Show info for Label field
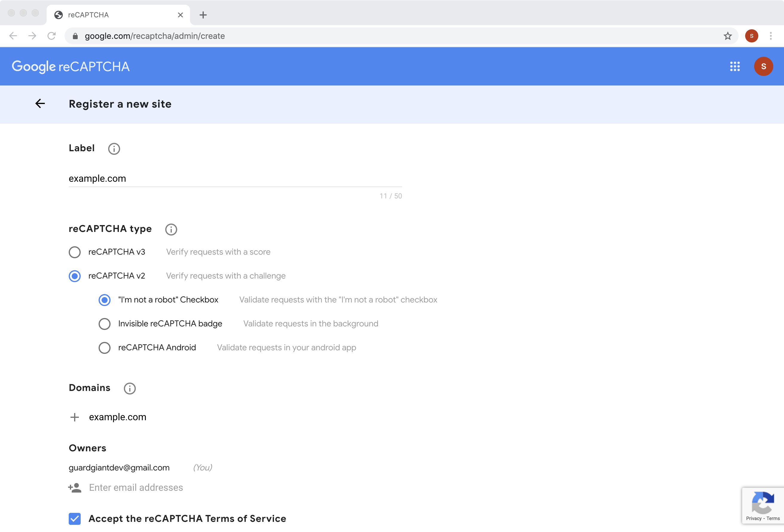 click(x=114, y=149)
